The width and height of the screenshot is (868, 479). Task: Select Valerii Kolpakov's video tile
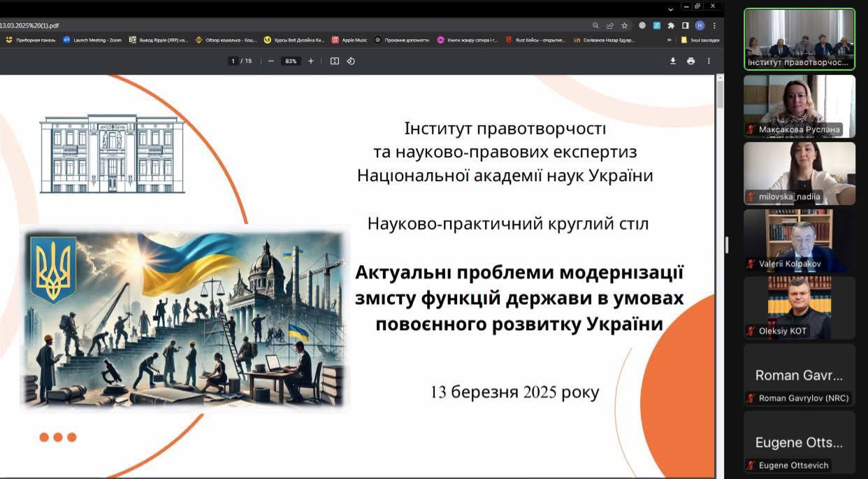click(x=799, y=241)
